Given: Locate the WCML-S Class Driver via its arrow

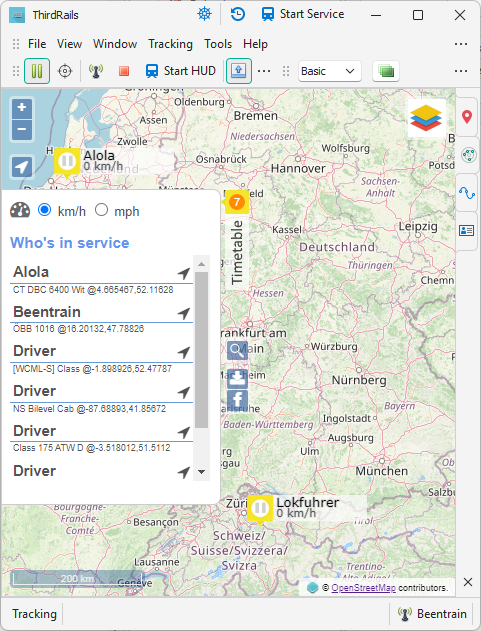Looking at the screenshot, I should click(x=184, y=353).
